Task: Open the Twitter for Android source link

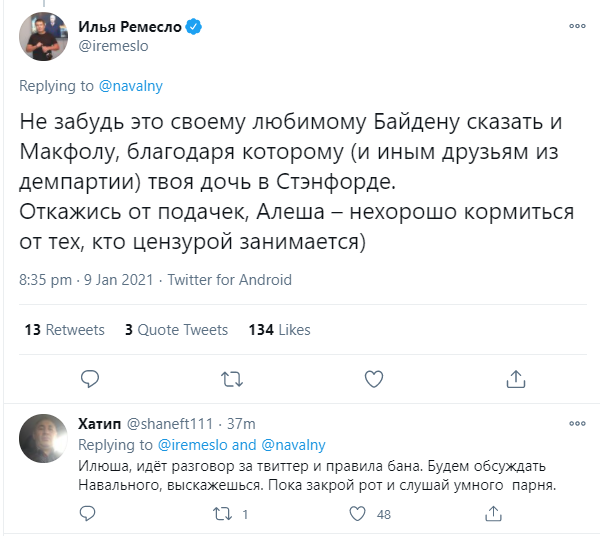Action: [230, 280]
